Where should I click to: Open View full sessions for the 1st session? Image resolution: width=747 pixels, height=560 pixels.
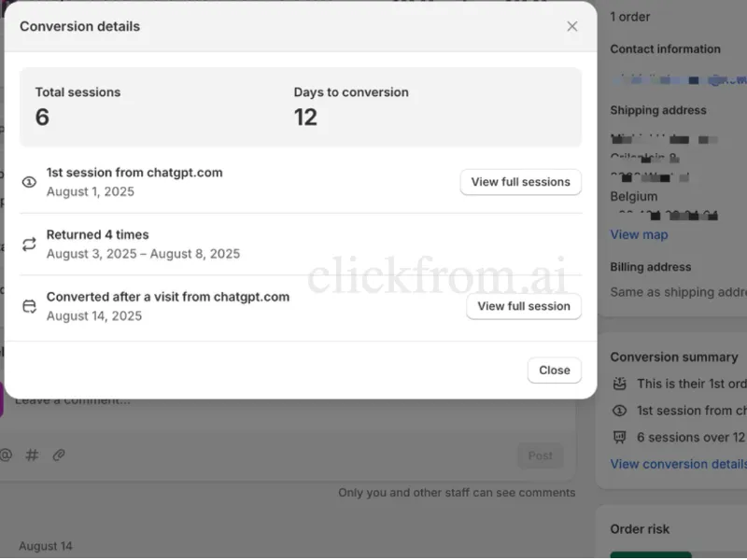pos(520,182)
